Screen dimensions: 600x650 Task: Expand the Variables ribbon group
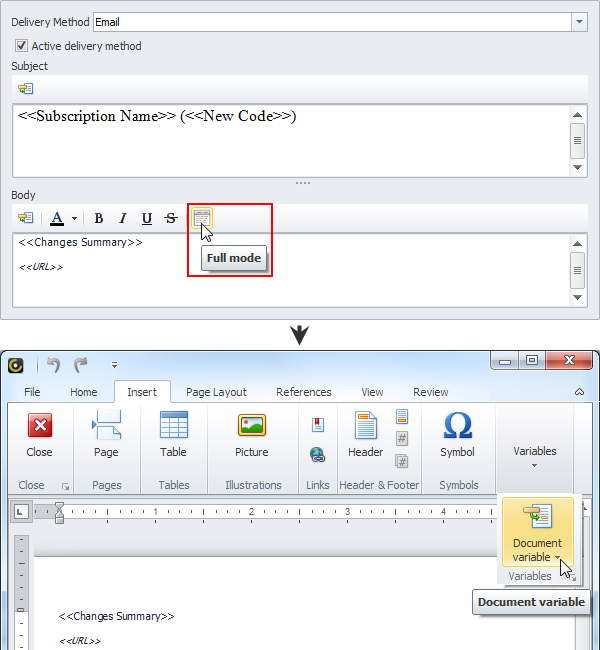point(534,456)
